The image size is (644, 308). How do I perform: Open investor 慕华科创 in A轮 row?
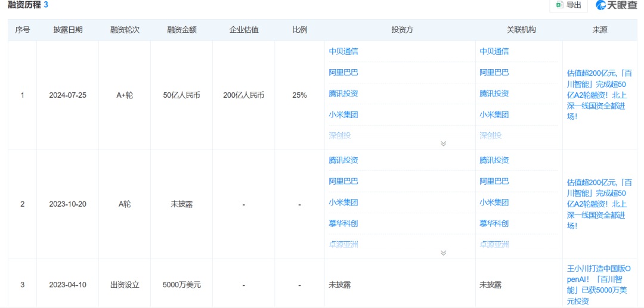point(343,223)
